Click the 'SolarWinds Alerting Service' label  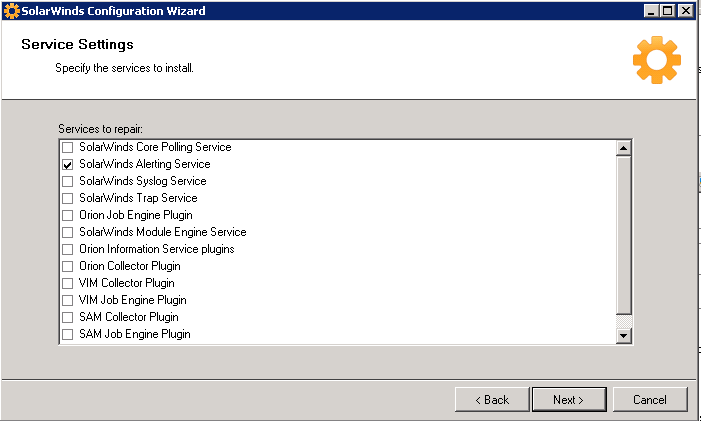pos(145,164)
